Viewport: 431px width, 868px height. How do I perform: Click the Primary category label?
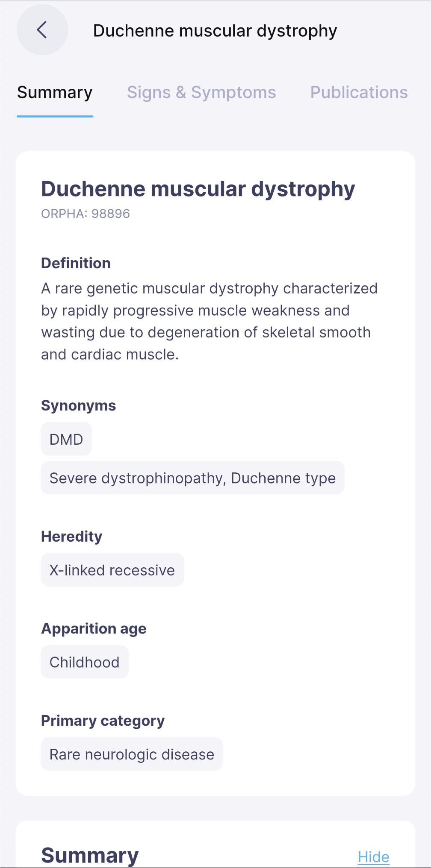click(x=103, y=721)
